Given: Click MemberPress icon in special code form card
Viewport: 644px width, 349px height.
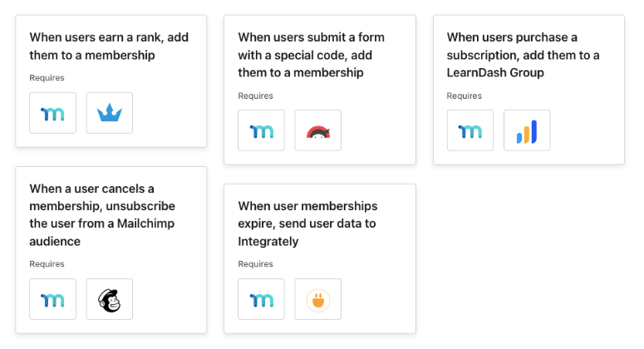Looking at the screenshot, I should tap(261, 130).
